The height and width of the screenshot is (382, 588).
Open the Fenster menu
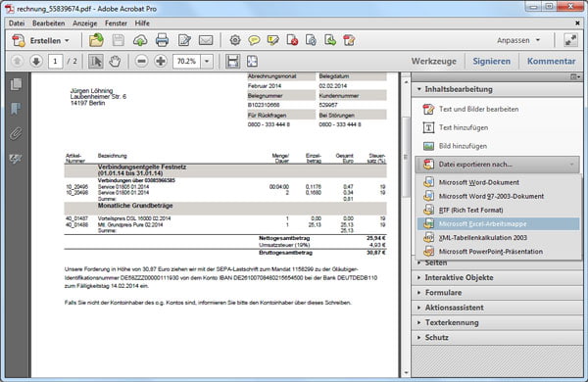(x=116, y=24)
